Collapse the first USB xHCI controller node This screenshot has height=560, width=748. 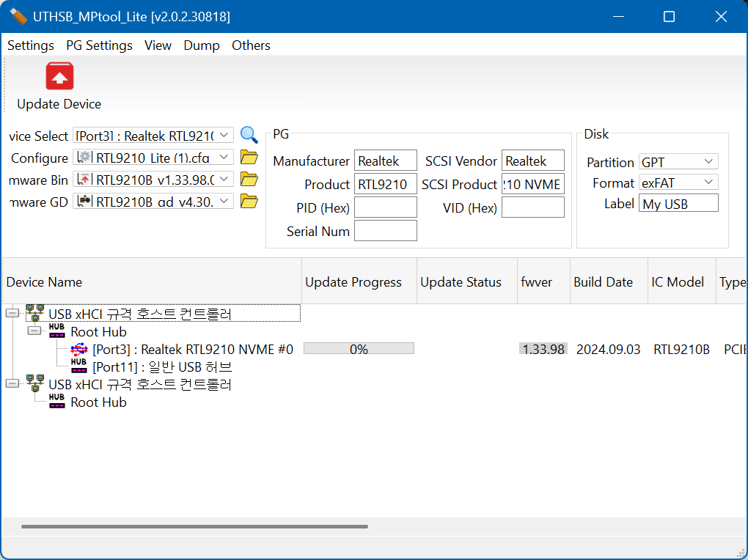click(x=12, y=314)
